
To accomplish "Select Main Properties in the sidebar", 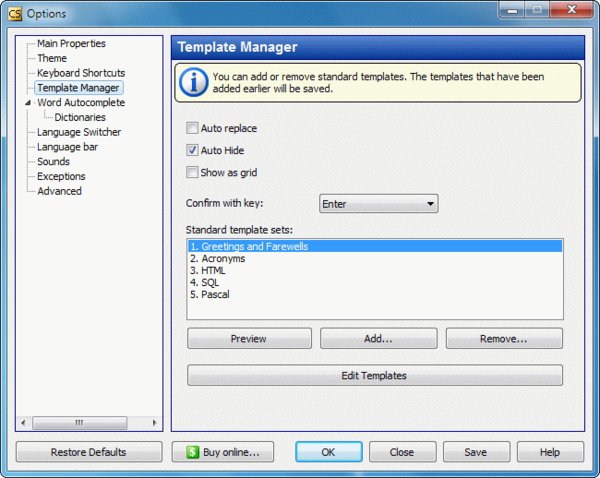I will (71, 44).
